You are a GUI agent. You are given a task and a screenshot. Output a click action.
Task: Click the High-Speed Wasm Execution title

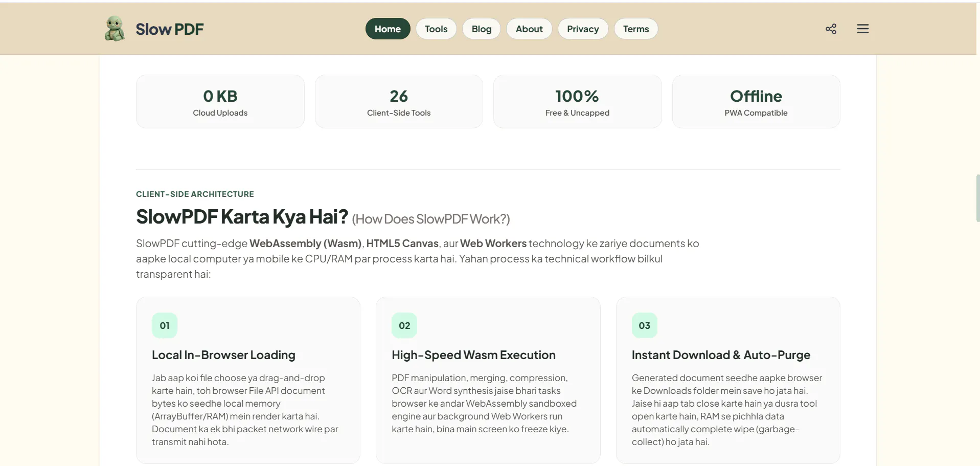click(x=473, y=355)
